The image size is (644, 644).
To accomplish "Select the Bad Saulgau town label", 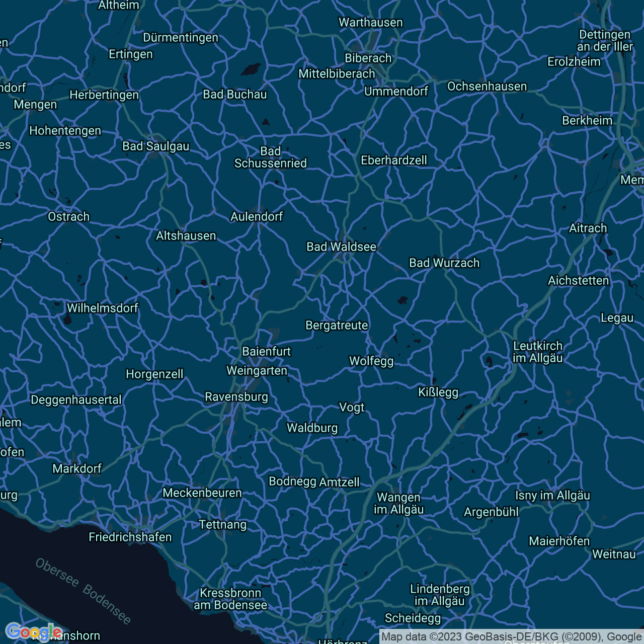I will pos(156,146).
